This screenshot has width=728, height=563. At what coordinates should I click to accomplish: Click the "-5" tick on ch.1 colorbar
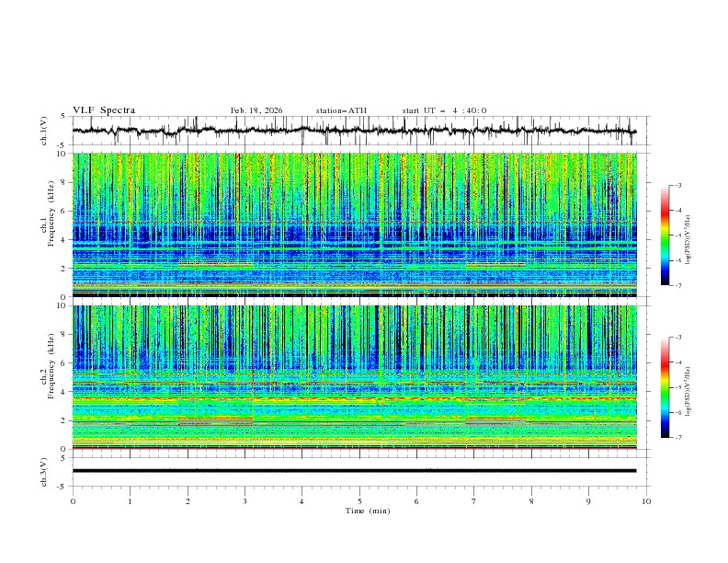[x=678, y=236]
